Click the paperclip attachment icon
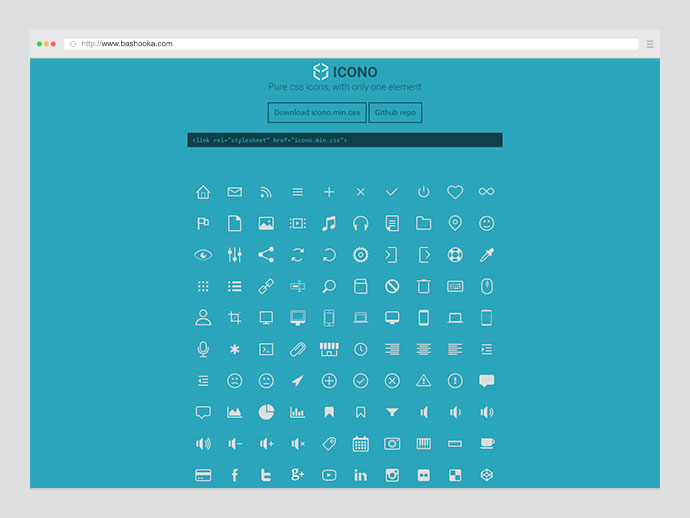Image resolution: width=690 pixels, height=518 pixels. (x=297, y=349)
